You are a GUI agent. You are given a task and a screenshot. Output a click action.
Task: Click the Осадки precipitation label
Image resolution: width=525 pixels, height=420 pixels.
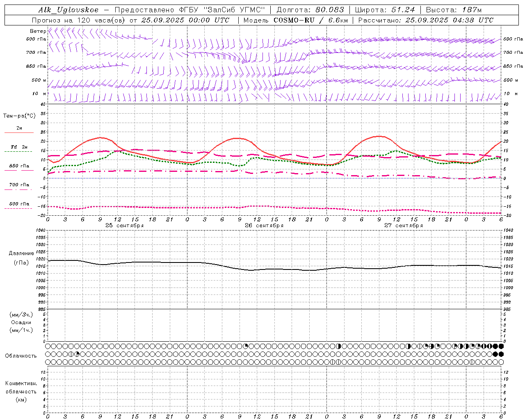(x=21, y=322)
